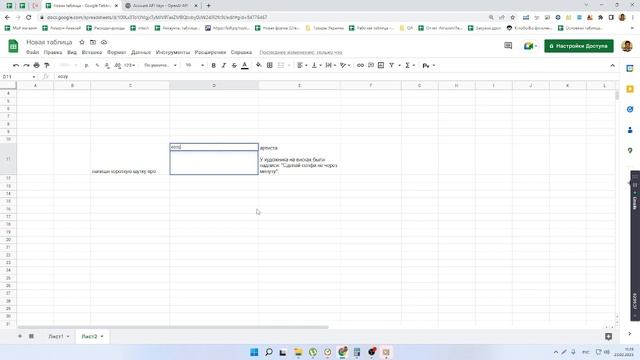Check the cloud document status icon
Viewport: 640px width, 360px height.
(x=104, y=42)
